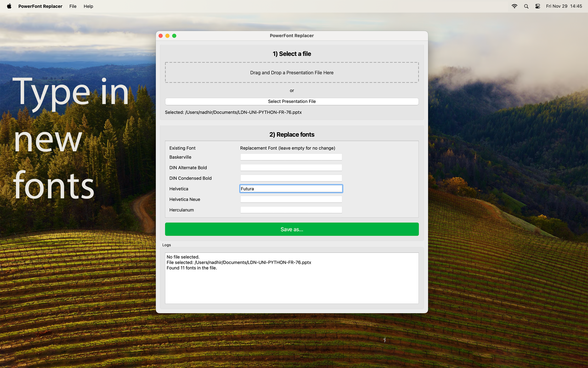This screenshot has height=368, width=588.
Task: Open the Help menu
Action: (x=88, y=6)
